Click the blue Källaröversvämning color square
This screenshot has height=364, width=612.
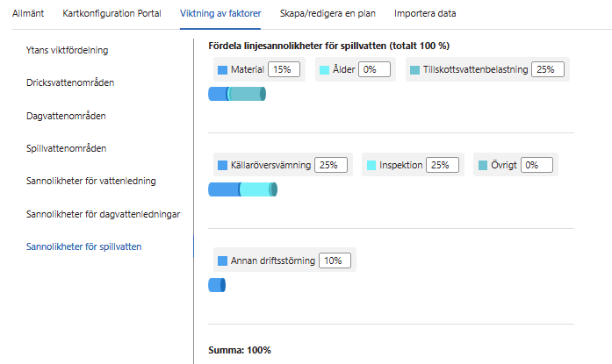222,165
